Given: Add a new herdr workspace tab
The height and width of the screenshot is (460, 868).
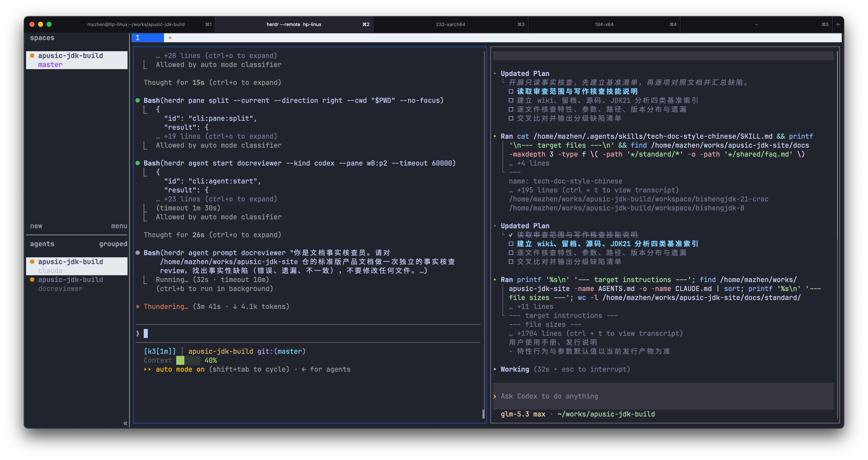Looking at the screenshot, I should point(170,38).
